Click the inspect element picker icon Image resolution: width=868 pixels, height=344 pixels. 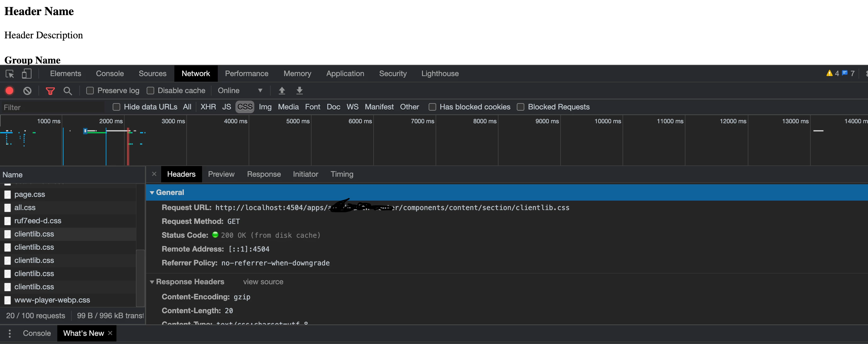click(x=10, y=74)
